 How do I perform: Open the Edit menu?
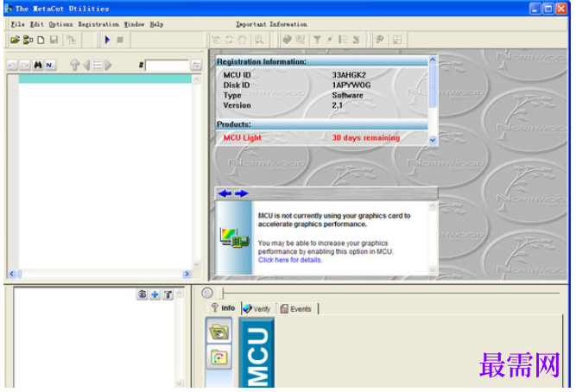coord(37,24)
